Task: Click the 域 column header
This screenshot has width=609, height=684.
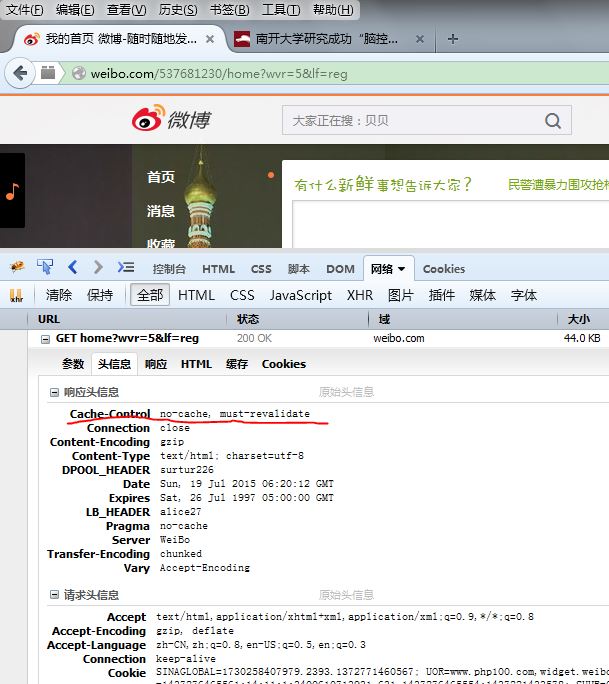Action: tap(463, 319)
